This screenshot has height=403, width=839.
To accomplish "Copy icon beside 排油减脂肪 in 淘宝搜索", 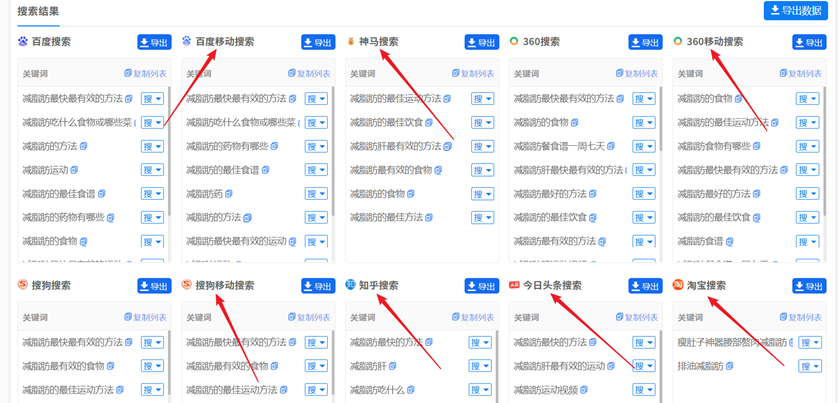I will tap(729, 366).
